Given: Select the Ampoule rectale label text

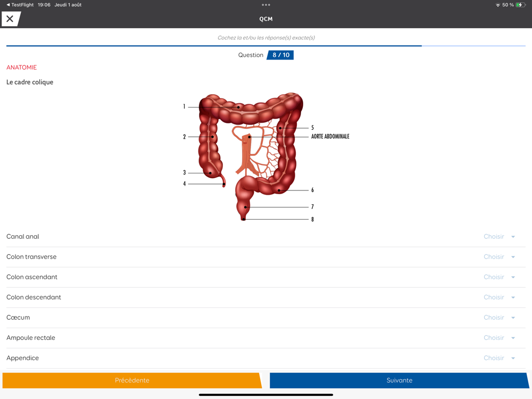Looking at the screenshot, I should [x=31, y=338].
